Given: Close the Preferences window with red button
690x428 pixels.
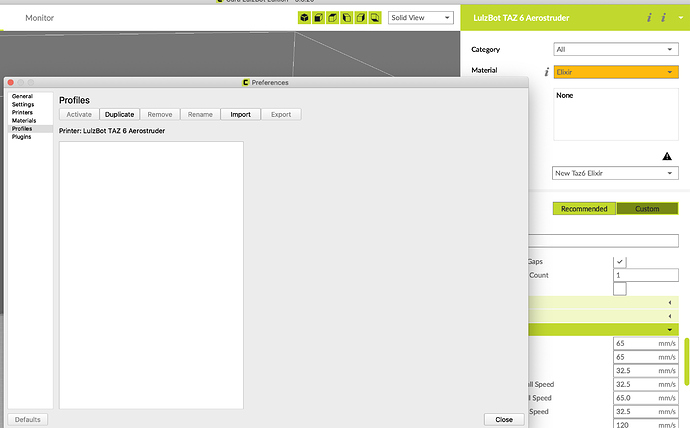Looking at the screenshot, I should [x=11, y=82].
